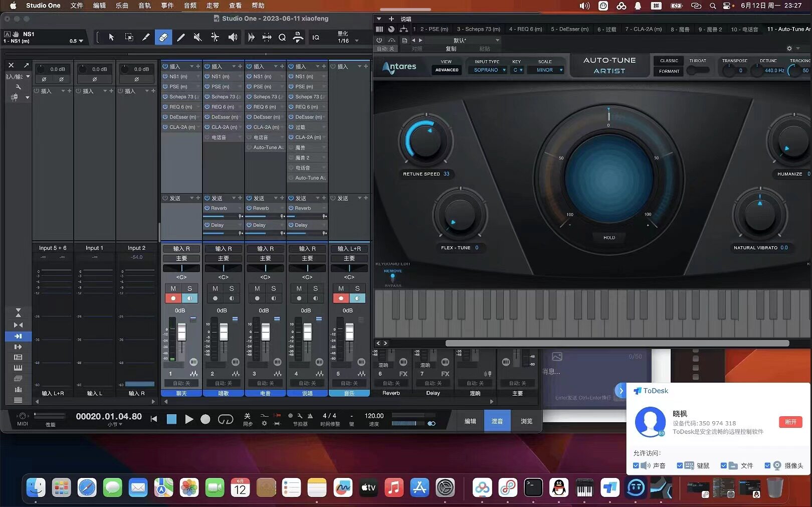Select the Eraser tool
812x507 pixels.
(x=163, y=37)
